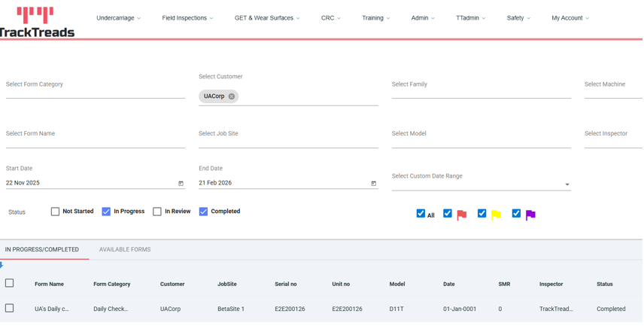This screenshot has width=644, height=326.
Task: Expand the Select Custom Date Range dropdown
Action: (567, 184)
